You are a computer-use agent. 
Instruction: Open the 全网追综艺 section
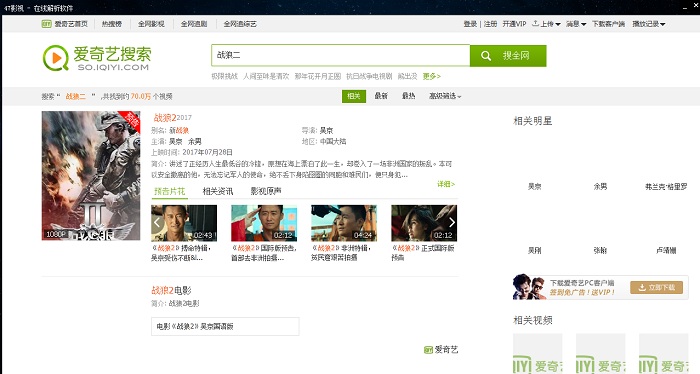coord(240,24)
